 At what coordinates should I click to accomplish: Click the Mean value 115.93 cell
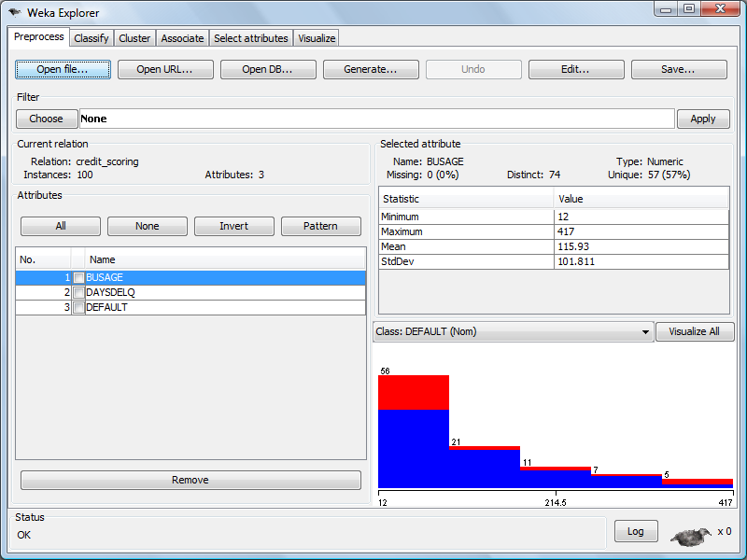(641, 246)
